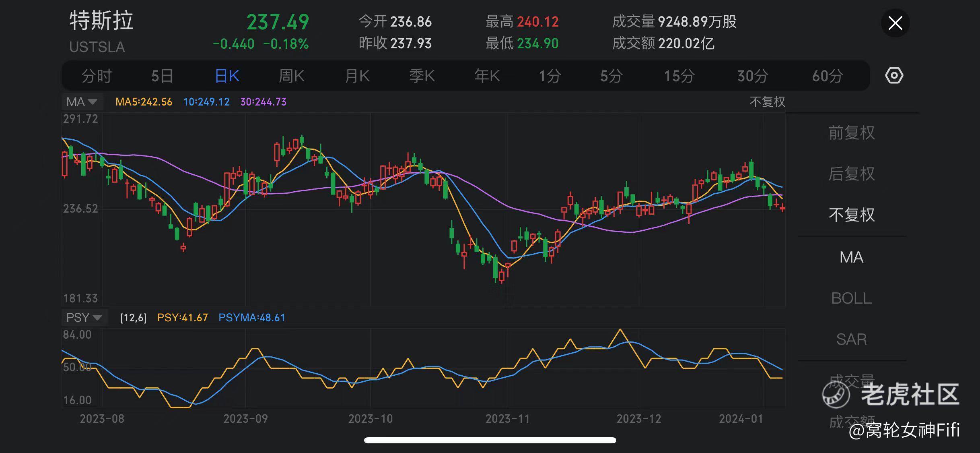The width and height of the screenshot is (980, 453).
Task: Select the 日K tab
Action: [x=227, y=76]
